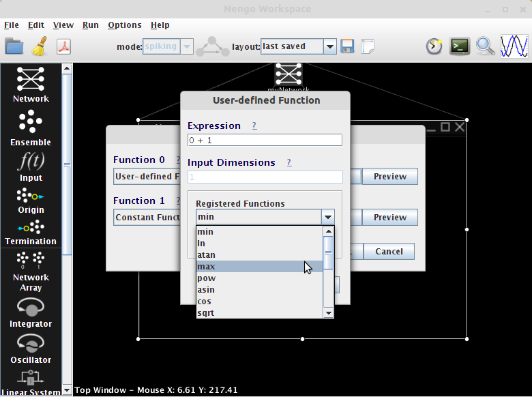Choose 'ln' in the function list
This screenshot has width=532, height=397.
(260, 244)
